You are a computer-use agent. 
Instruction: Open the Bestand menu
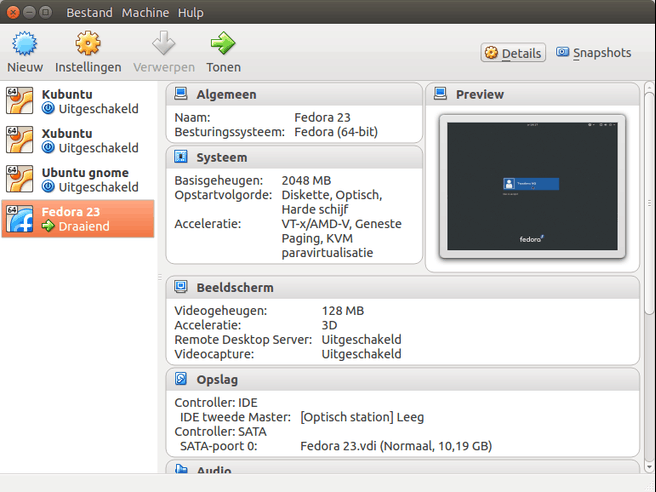(89, 13)
